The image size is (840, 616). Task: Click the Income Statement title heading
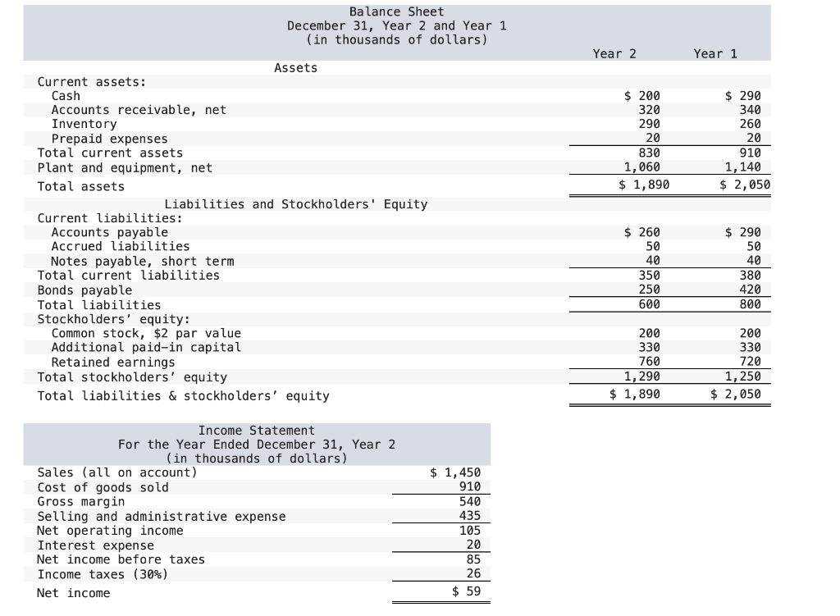256,430
